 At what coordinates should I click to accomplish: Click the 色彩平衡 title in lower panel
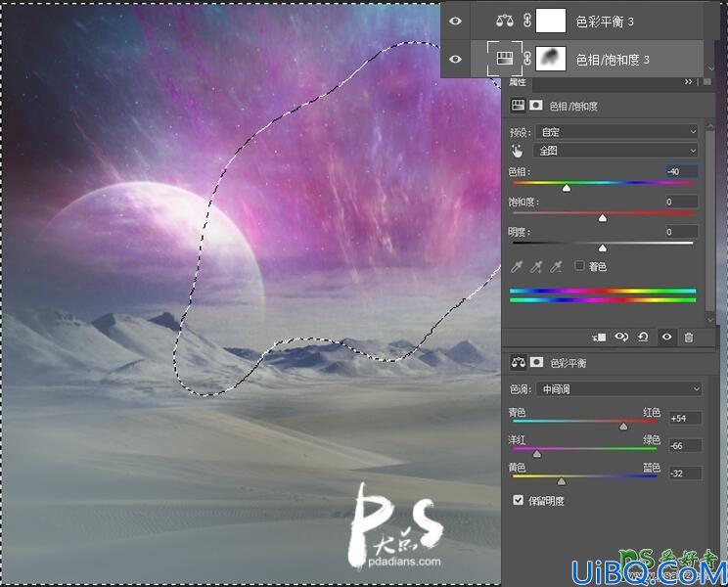click(568, 363)
